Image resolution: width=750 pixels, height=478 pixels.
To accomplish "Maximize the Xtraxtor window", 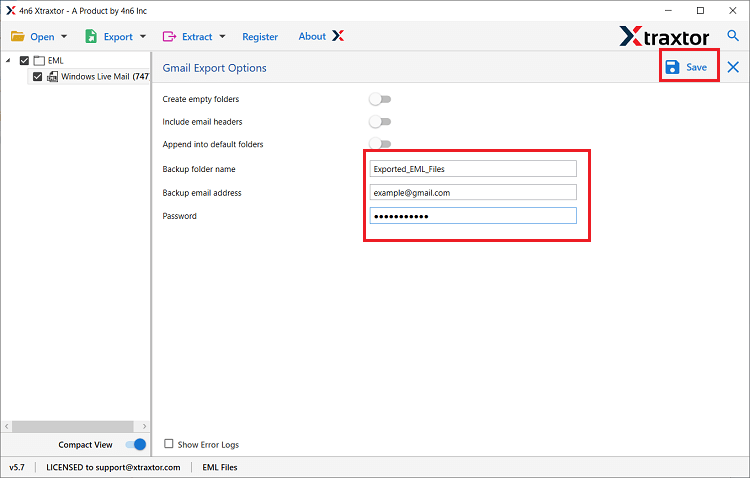I will point(700,11).
